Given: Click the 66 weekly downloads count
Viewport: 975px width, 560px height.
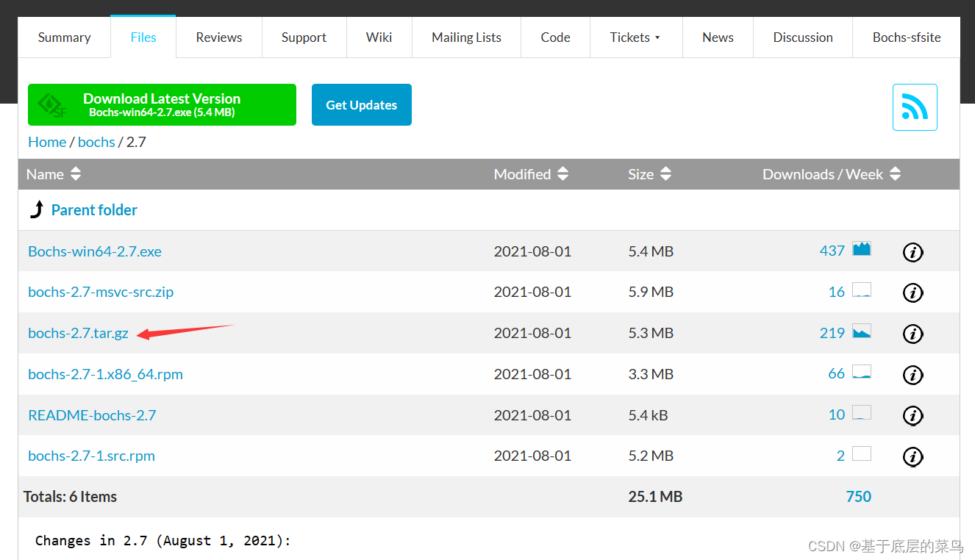Looking at the screenshot, I should point(837,373).
